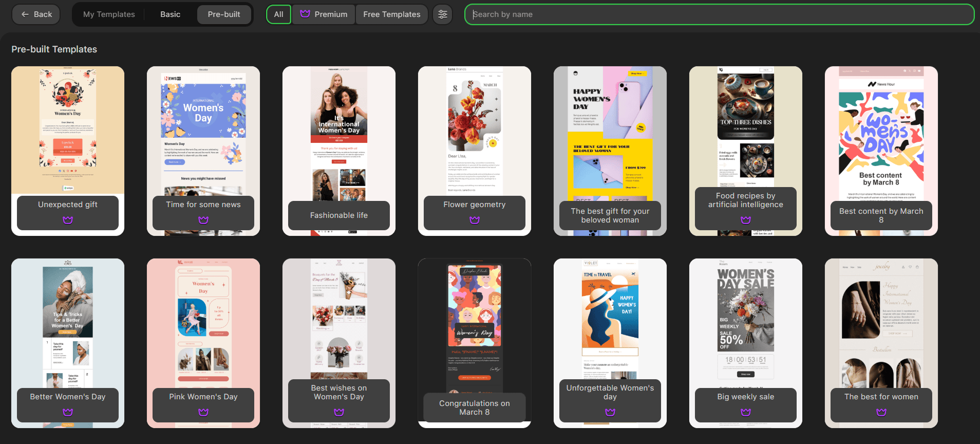Image resolution: width=980 pixels, height=444 pixels.
Task: Switch to My Templates tab
Action: point(109,14)
